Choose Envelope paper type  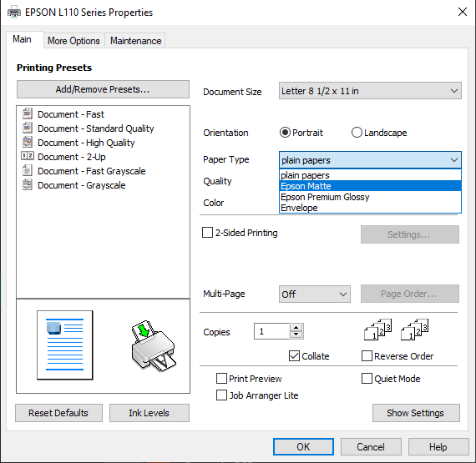tap(370, 208)
